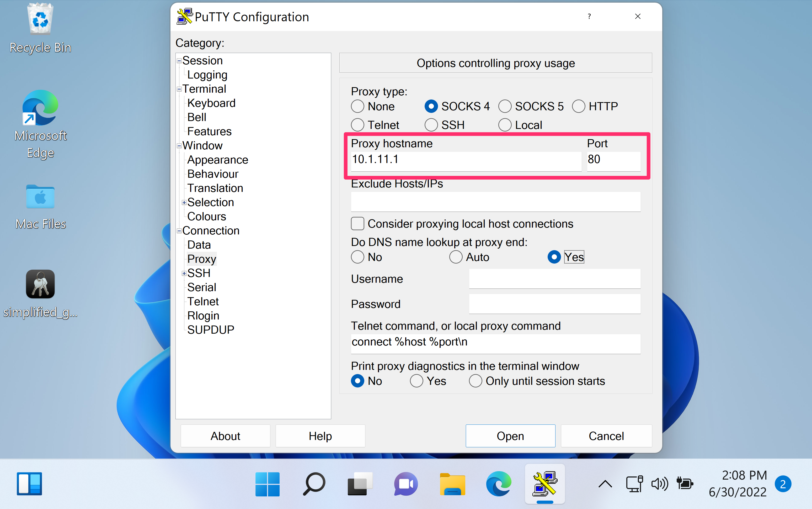812x509 pixels.
Task: Click the Password field
Action: click(x=554, y=304)
